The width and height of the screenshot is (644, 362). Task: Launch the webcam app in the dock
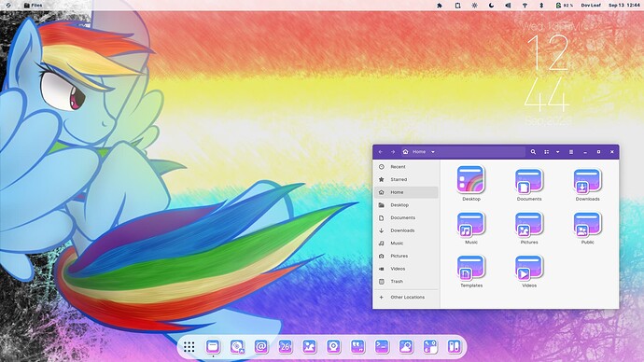click(333, 347)
